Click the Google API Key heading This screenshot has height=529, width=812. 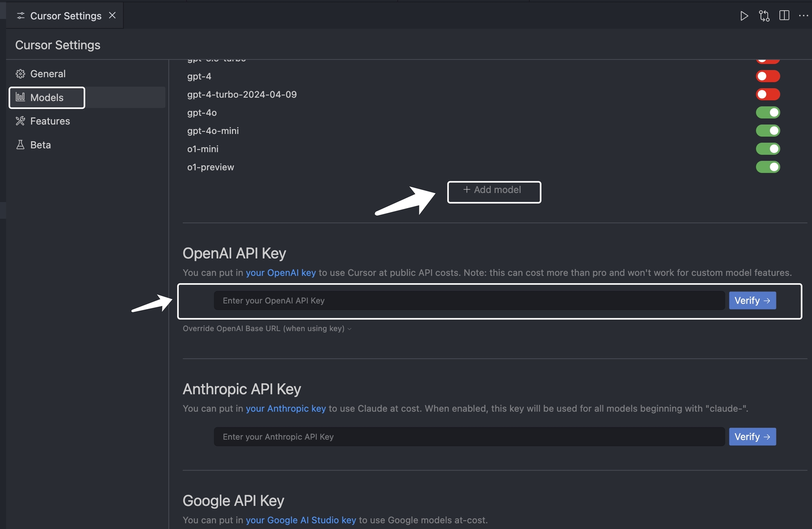coord(233,501)
